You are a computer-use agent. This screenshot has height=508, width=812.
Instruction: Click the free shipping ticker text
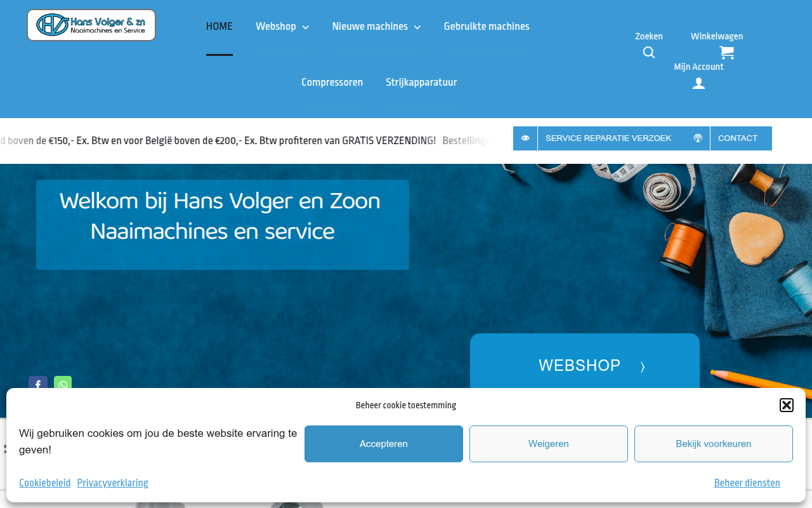click(244, 141)
